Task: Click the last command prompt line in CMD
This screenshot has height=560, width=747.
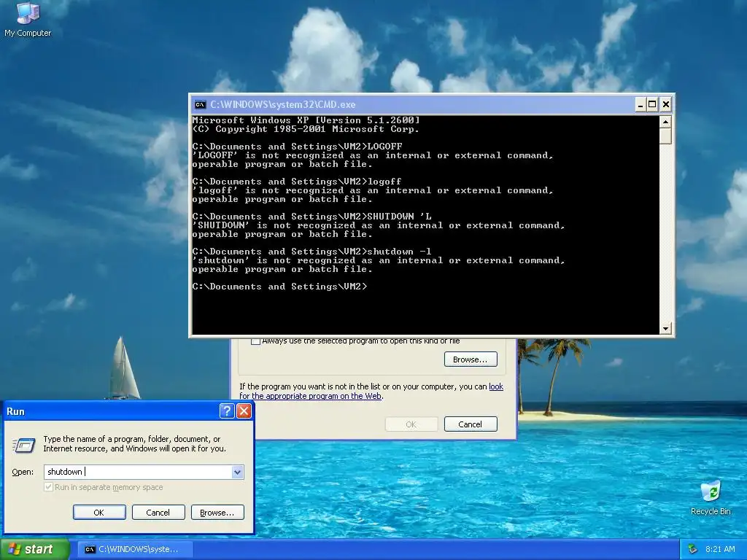Action: coord(279,287)
